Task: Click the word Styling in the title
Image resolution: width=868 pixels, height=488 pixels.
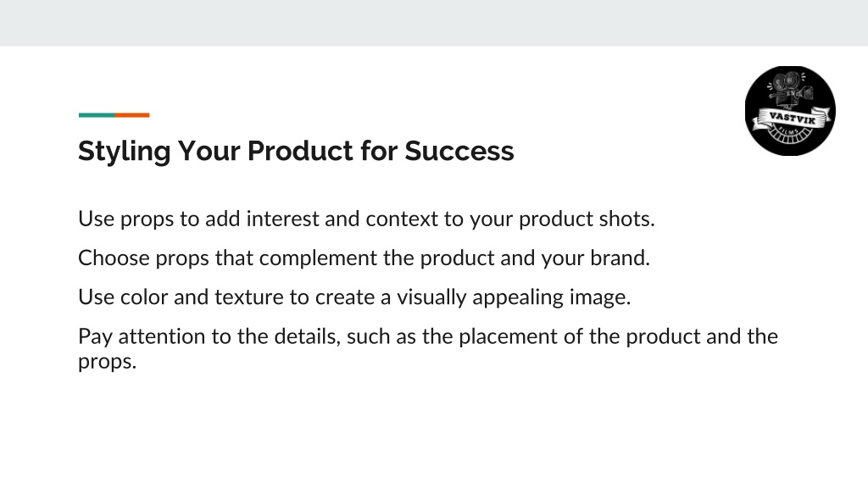Action: pyautogui.click(x=124, y=152)
